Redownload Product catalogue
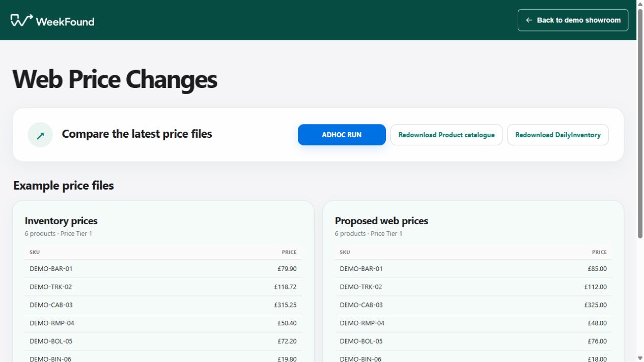The image size is (644, 362). tap(446, 135)
